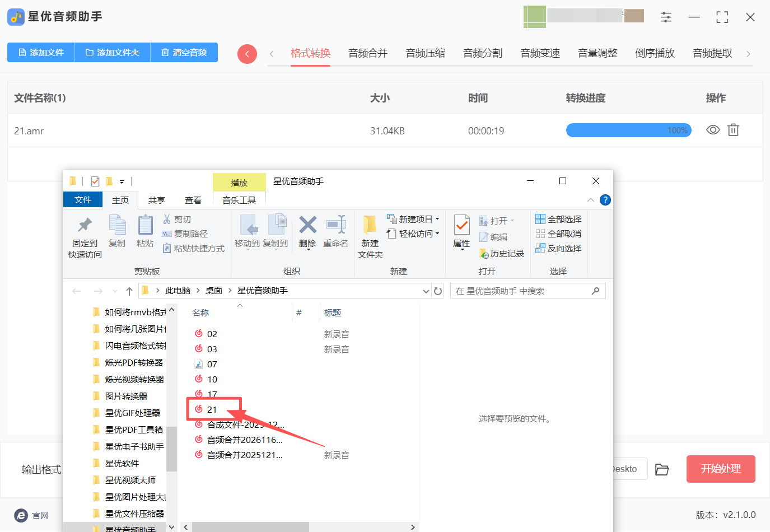
Task: Click the 开始处理 button
Action: point(721,469)
